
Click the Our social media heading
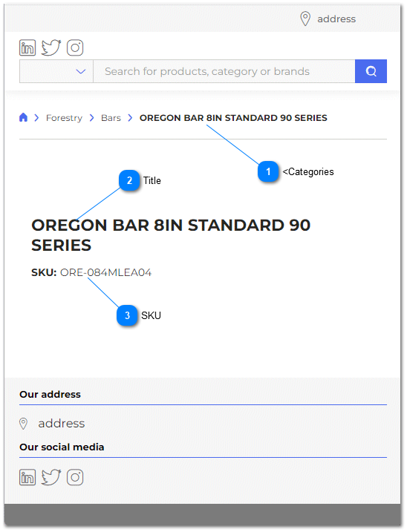tap(62, 447)
